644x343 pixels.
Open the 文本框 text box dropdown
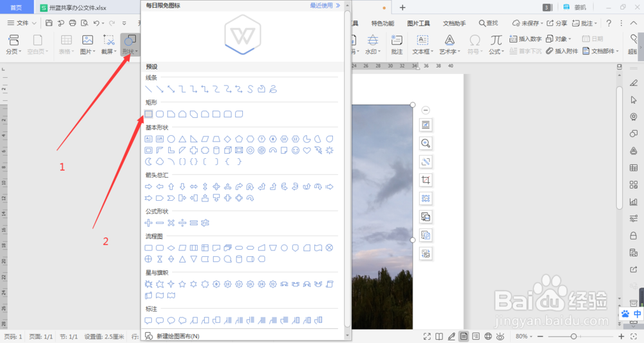(422, 44)
